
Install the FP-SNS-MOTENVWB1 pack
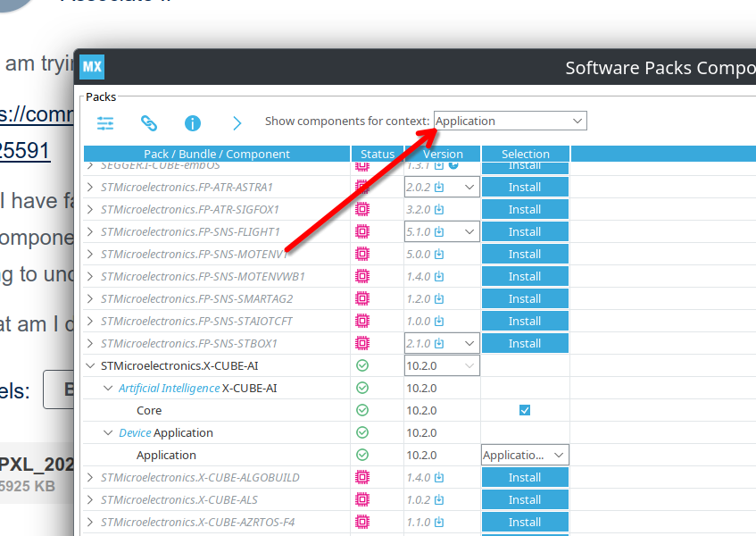pyautogui.click(x=525, y=276)
